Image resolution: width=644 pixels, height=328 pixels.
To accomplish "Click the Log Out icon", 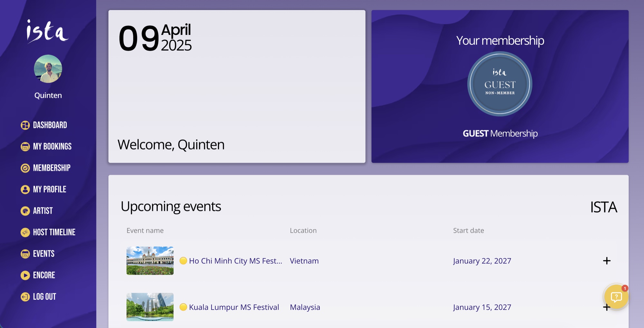I will pyautogui.click(x=25, y=296).
